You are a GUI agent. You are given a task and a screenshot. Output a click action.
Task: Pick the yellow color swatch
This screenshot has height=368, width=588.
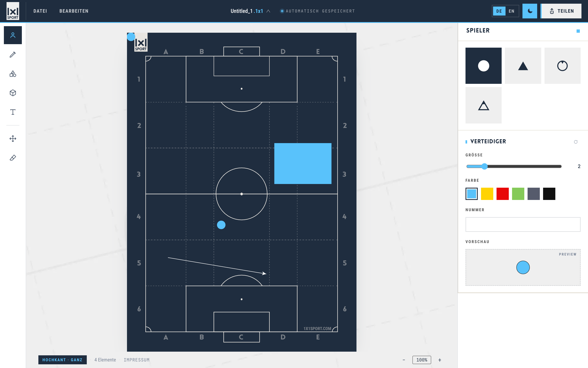pyautogui.click(x=487, y=194)
